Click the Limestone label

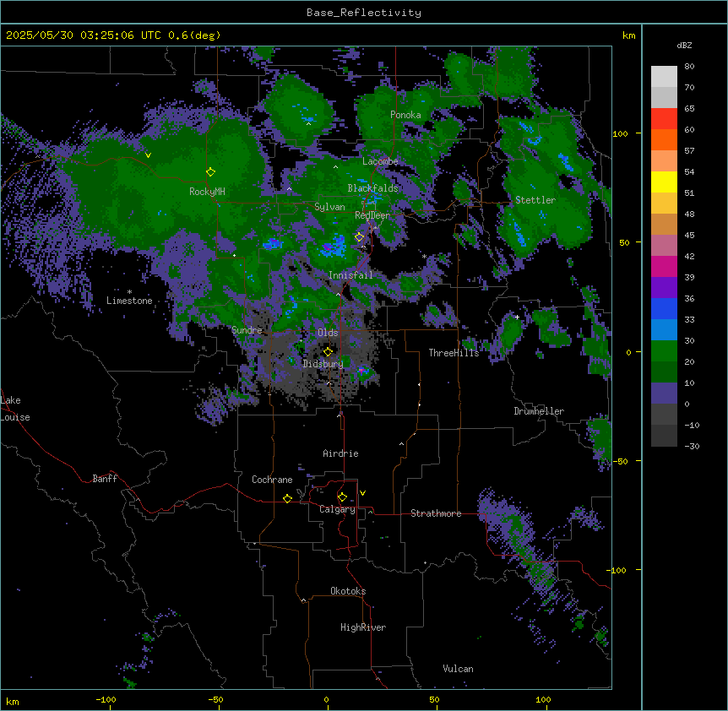[129, 301]
